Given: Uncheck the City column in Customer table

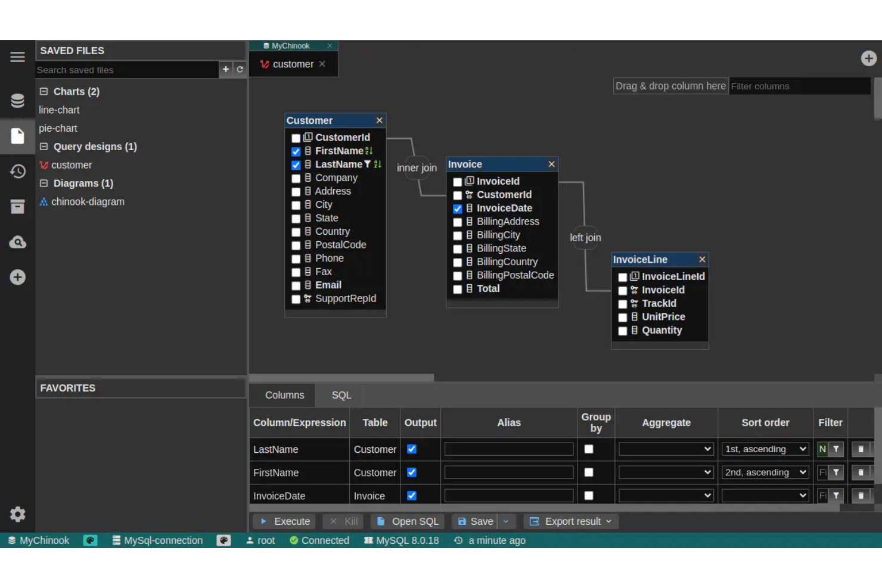Looking at the screenshot, I should coord(296,205).
